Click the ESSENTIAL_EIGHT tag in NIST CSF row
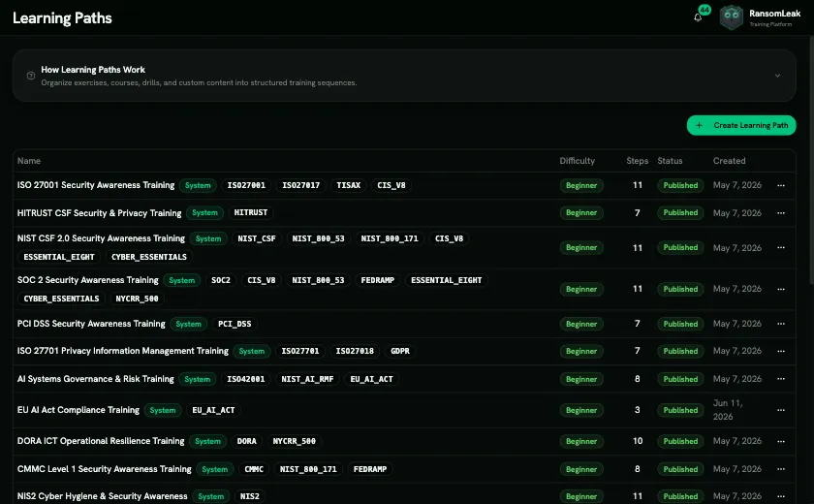Viewport: 814px width, 504px height. [x=59, y=257]
